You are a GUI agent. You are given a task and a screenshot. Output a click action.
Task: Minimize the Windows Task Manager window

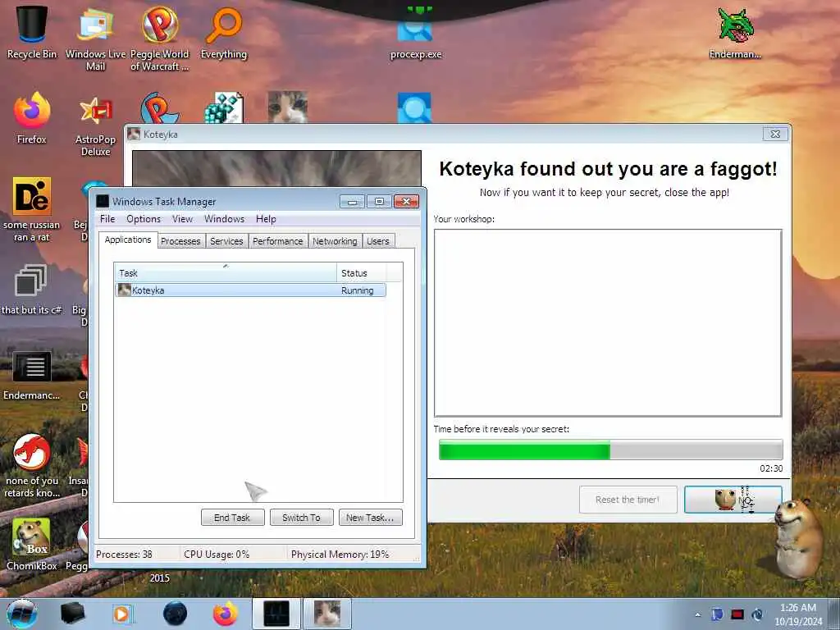352,202
